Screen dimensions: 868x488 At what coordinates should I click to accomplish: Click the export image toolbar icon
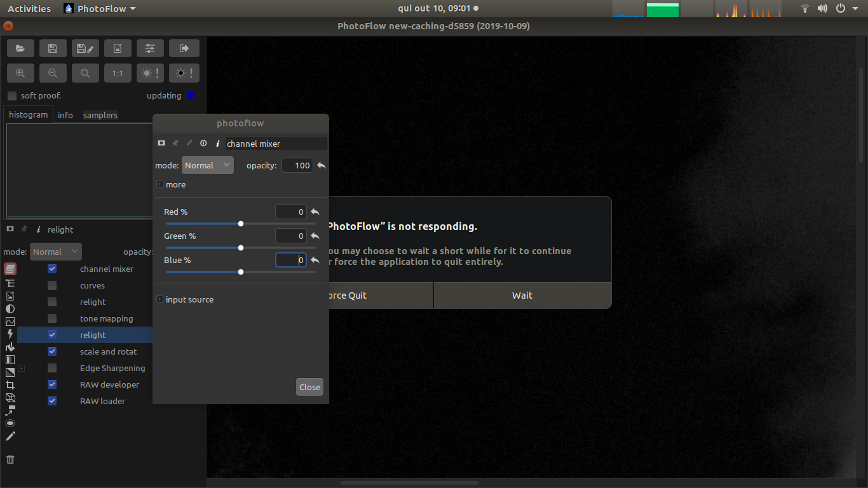click(x=118, y=48)
